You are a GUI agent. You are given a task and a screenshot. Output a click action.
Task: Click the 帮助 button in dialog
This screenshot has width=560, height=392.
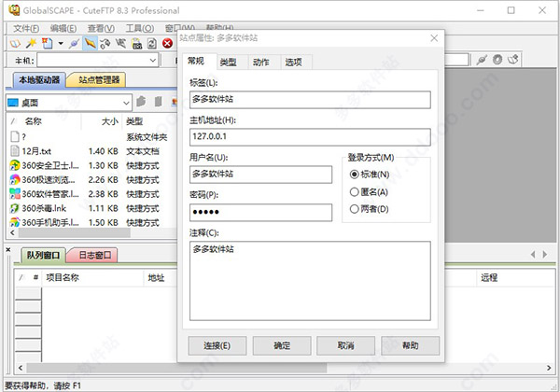pos(410,345)
